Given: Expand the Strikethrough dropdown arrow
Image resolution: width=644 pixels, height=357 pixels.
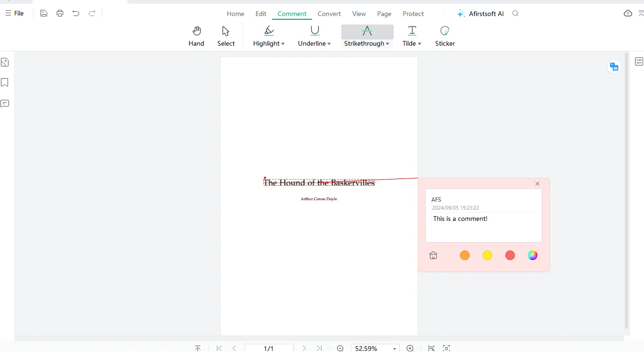Looking at the screenshot, I should coord(388,44).
